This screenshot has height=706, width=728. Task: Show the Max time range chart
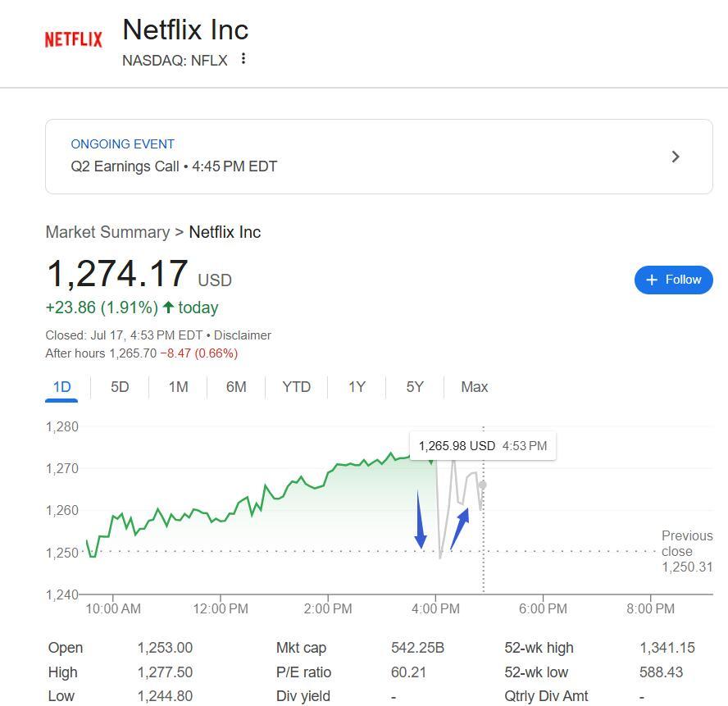tap(474, 387)
